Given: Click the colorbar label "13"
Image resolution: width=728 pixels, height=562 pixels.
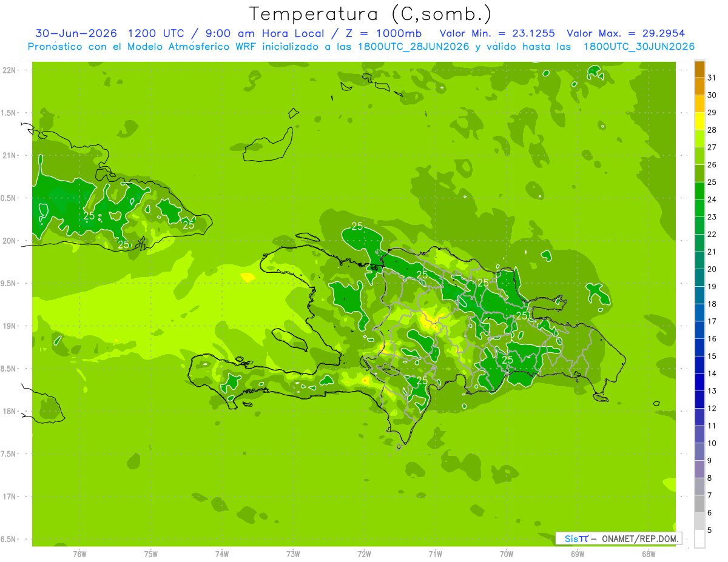Looking at the screenshot, I should 712,391.
